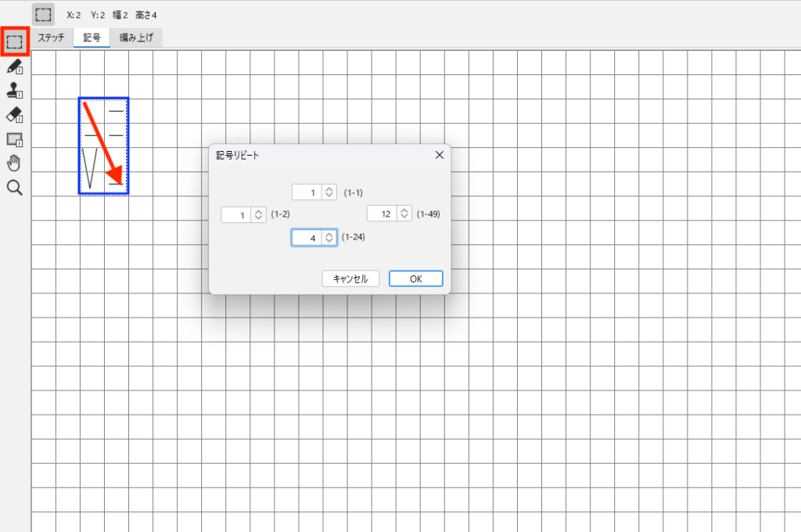
Task: Pick the magnifier zoom tool
Action: pyautogui.click(x=15, y=188)
